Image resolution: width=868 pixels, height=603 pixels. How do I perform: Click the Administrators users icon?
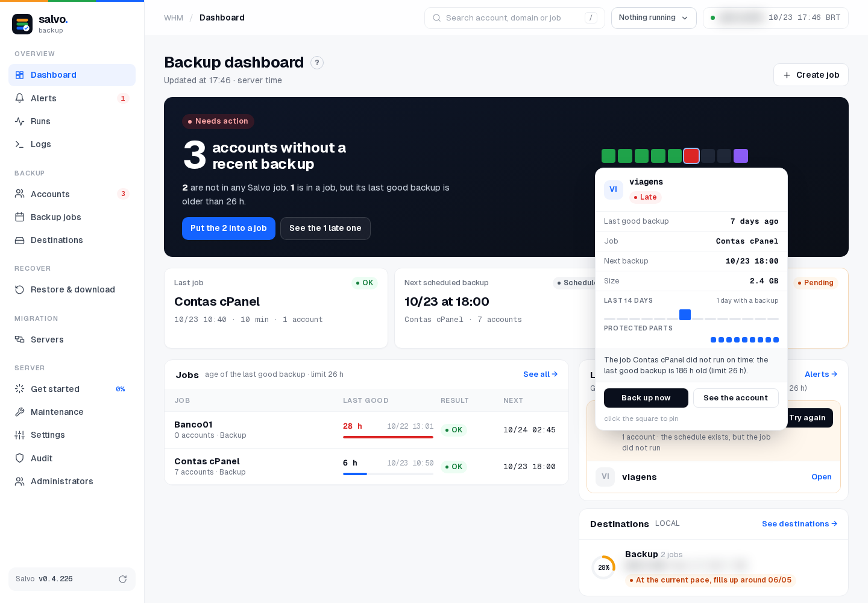[19, 481]
